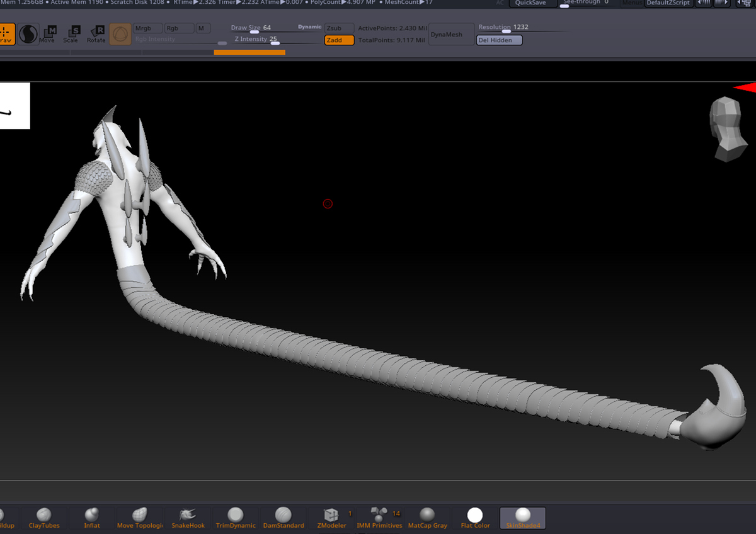Open the IMM Primitives brush
This screenshot has height=534, width=756.
[x=379, y=518]
